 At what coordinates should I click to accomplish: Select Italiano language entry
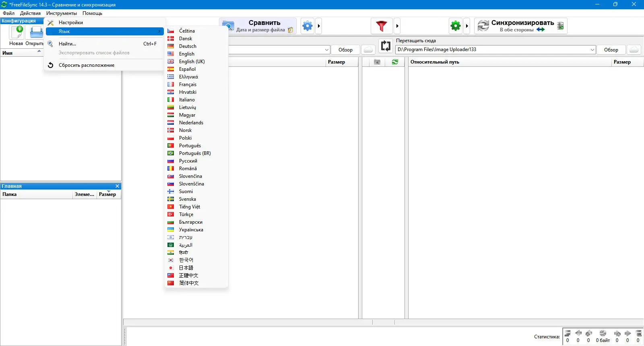(197, 100)
